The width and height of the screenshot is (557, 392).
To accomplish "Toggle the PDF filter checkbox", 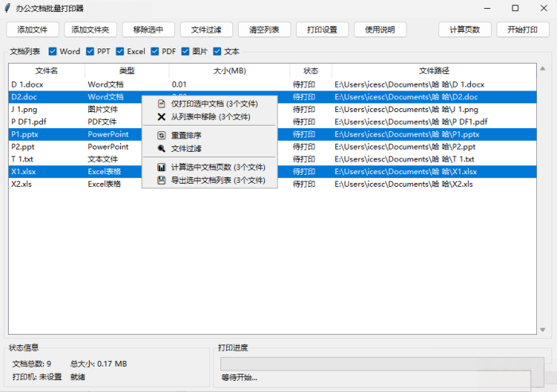I will (x=155, y=52).
